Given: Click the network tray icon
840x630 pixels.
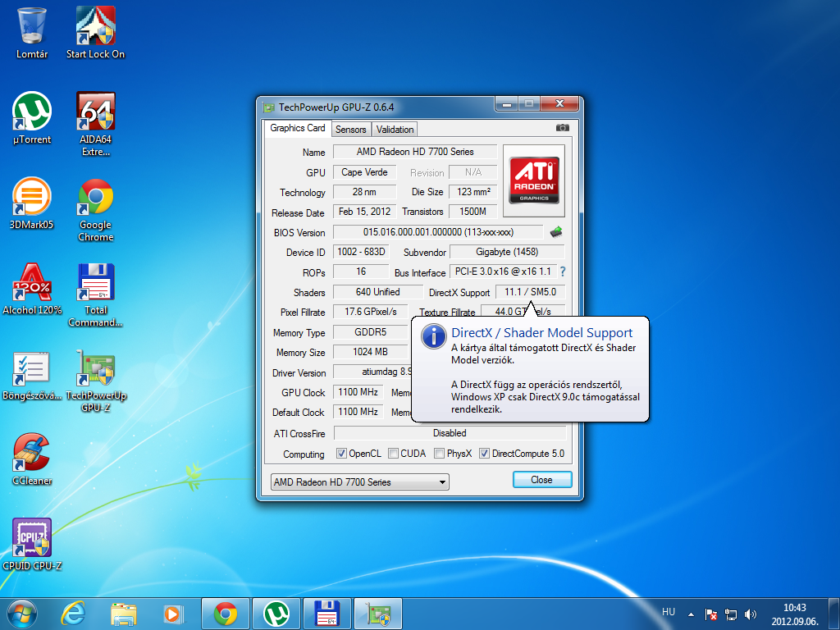Looking at the screenshot, I should [731, 614].
